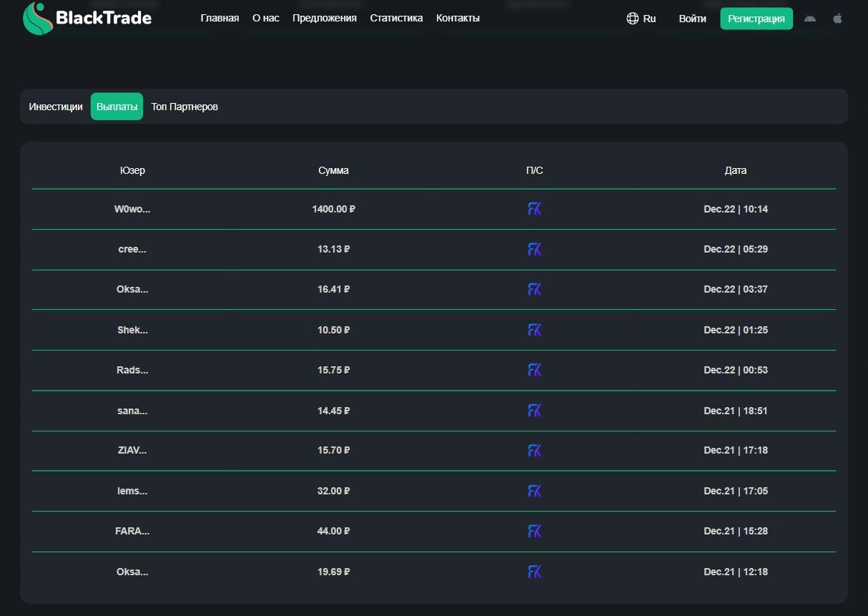Click the Войти login link
Image resolution: width=868 pixels, height=616 pixels.
point(692,19)
